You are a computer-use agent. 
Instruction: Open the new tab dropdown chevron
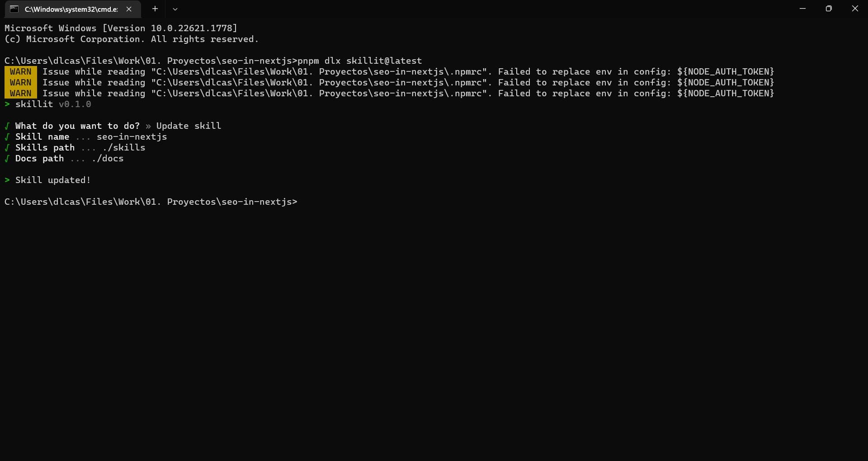(175, 9)
